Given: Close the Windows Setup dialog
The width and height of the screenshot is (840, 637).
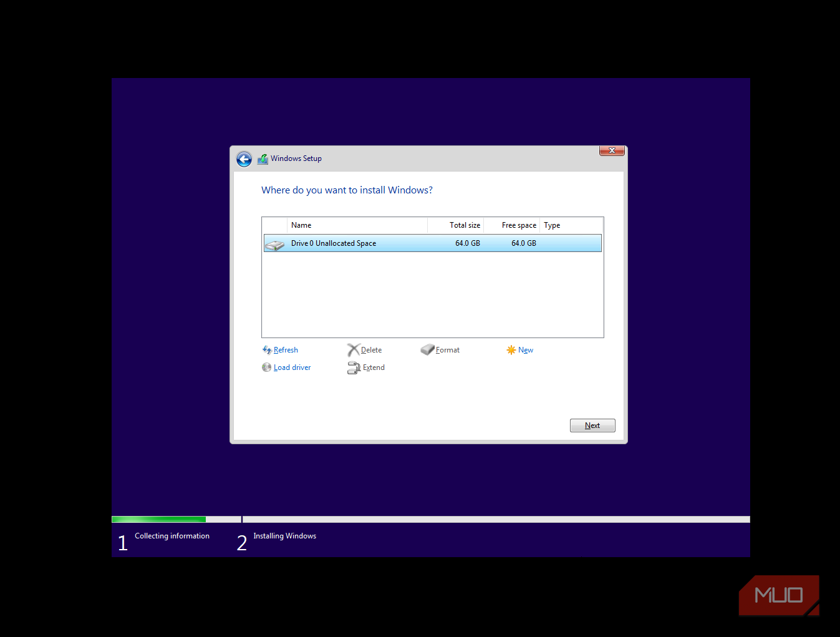Looking at the screenshot, I should (x=612, y=150).
